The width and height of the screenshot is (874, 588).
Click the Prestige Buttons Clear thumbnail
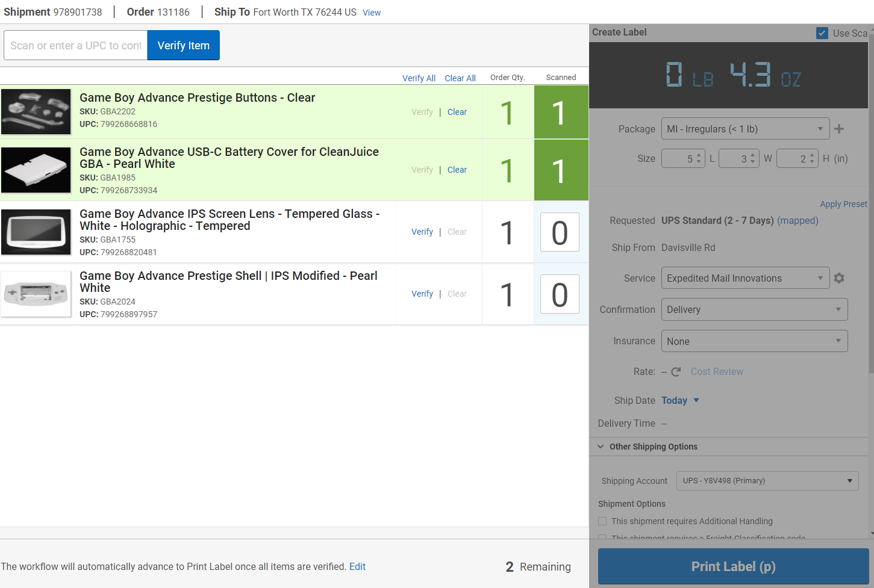click(x=36, y=112)
